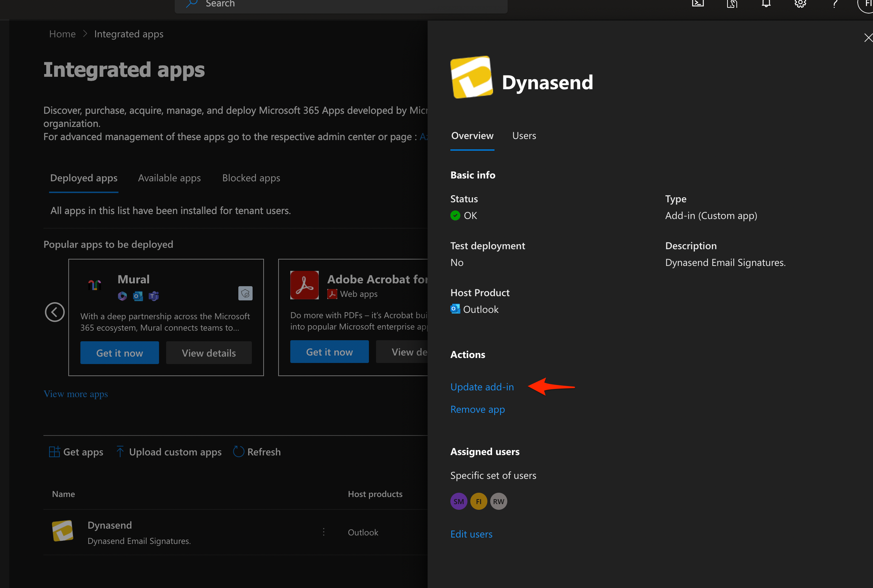This screenshot has height=588, width=873.
Task: Click Outlook icon under Mural
Action: (x=138, y=296)
